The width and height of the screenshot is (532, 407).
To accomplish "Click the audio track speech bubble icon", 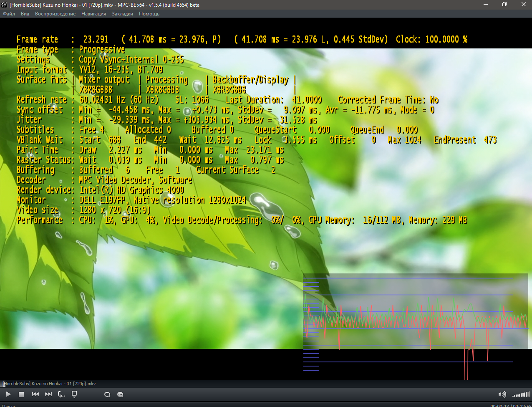I will pos(107,394).
